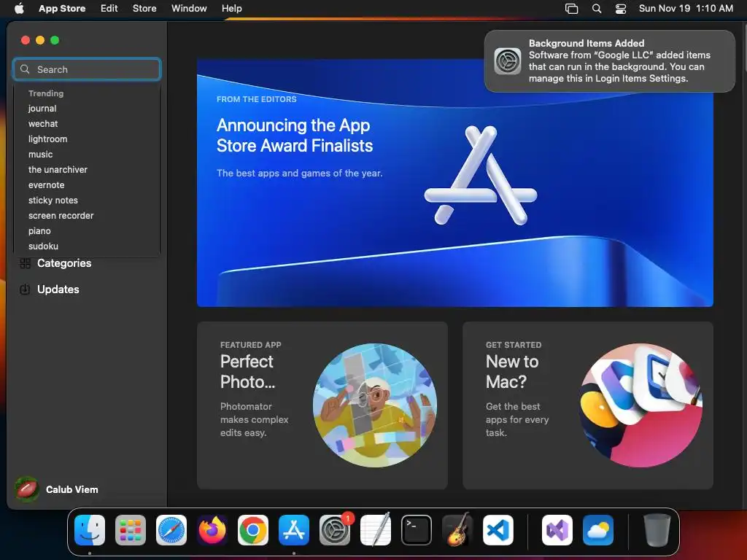Select the Updates sidebar item
Image resolution: width=747 pixels, height=560 pixels.
point(87,289)
